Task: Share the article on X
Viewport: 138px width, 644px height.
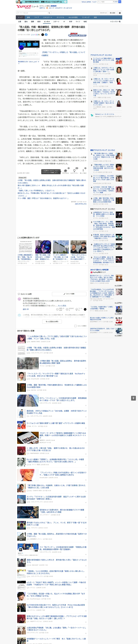Action: (x=43, y=35)
